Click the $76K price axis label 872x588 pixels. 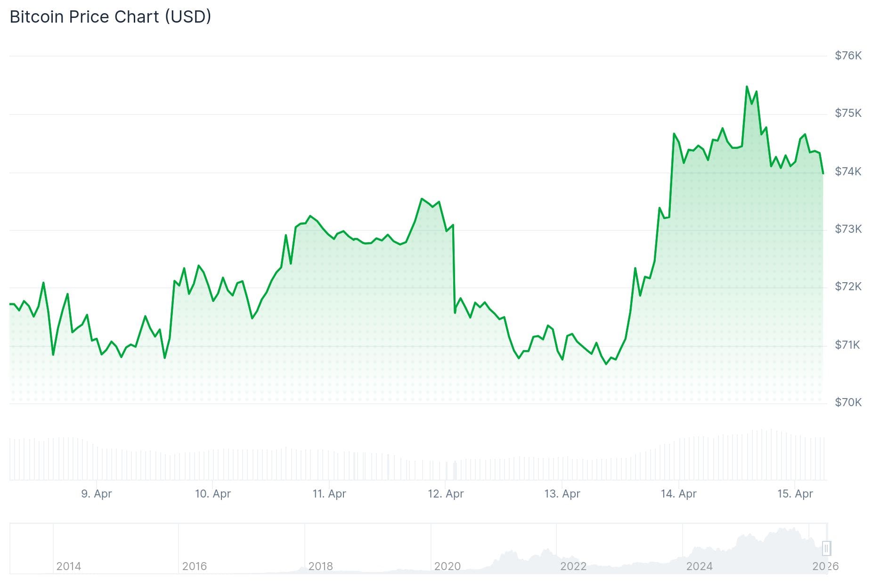[848, 56]
